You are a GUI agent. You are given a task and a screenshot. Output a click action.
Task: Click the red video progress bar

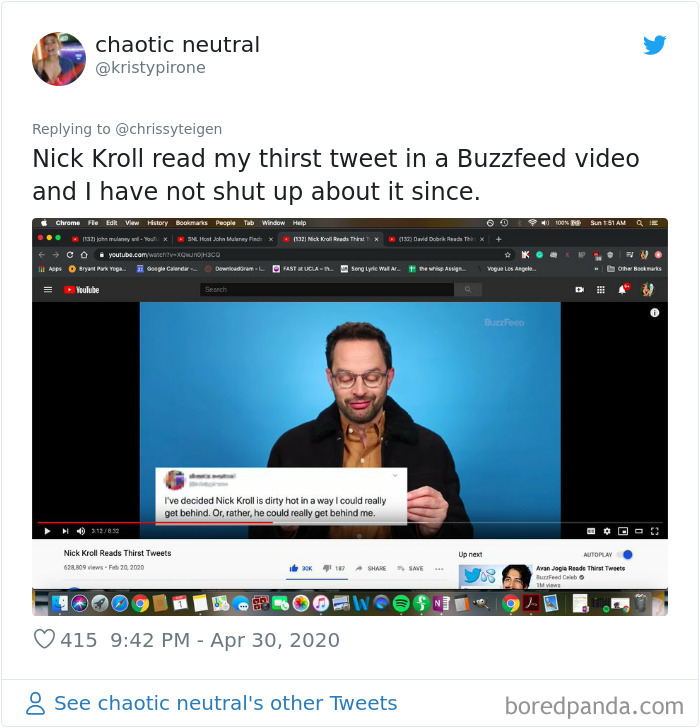tap(155, 523)
